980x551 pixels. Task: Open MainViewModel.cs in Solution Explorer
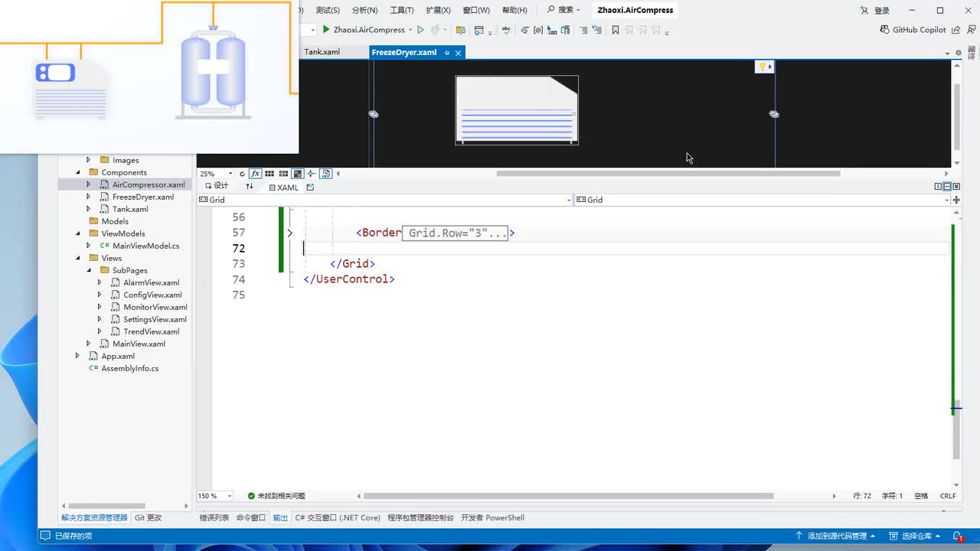click(145, 246)
